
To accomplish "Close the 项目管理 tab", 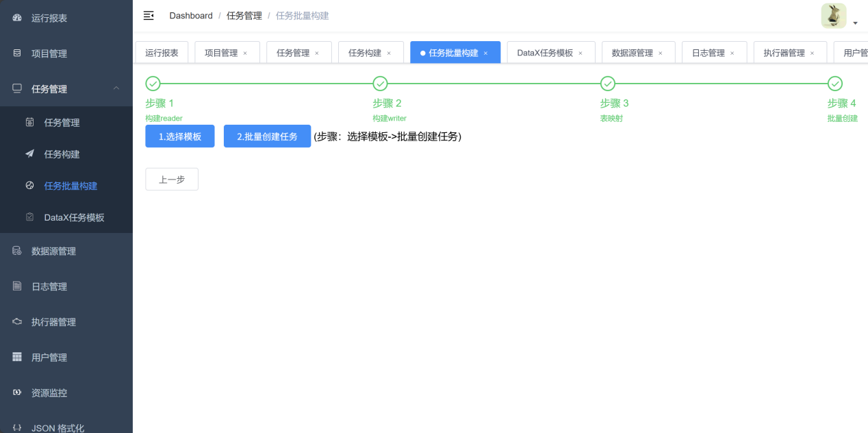I will tap(245, 53).
